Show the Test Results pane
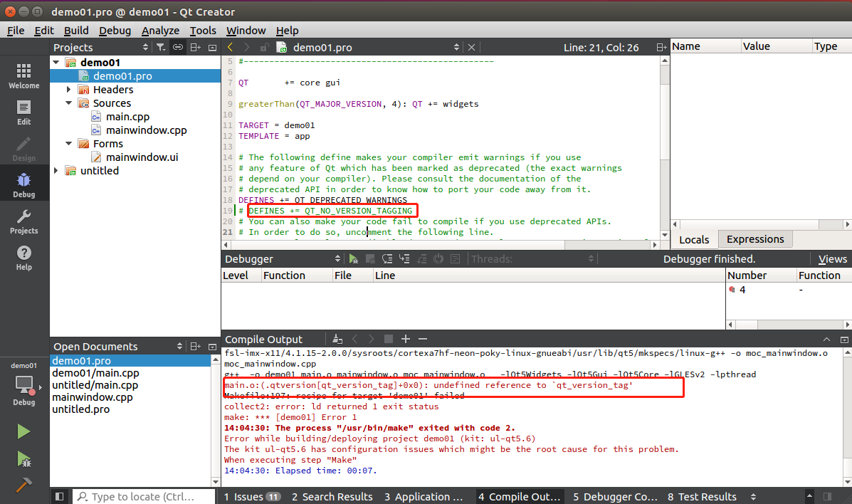The width and height of the screenshot is (852, 504). 702,496
